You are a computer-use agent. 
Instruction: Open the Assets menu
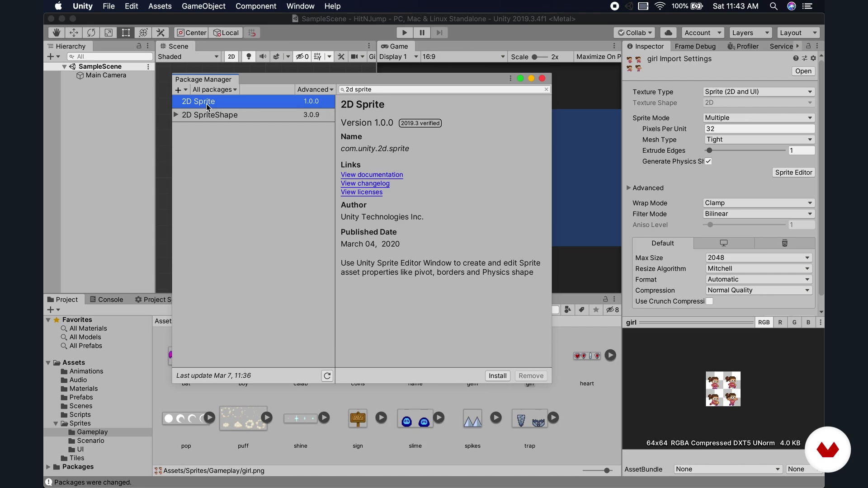tap(160, 6)
